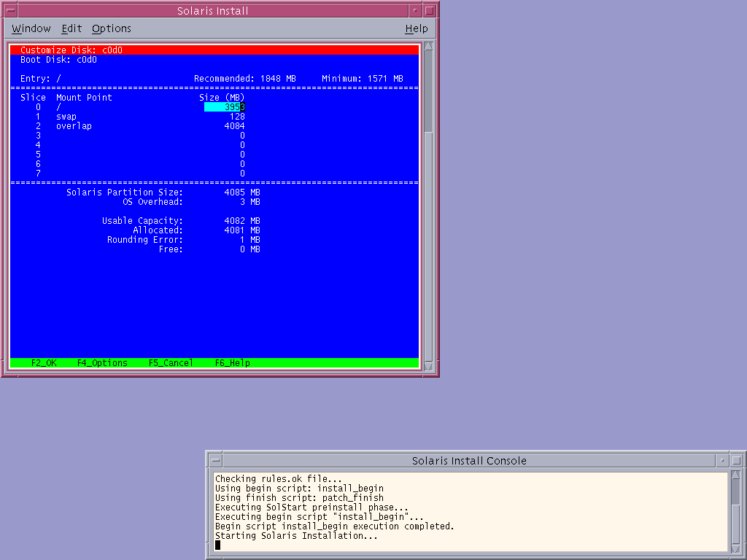
Task: Maximize the Solaris Install Console window
Action: coord(737,461)
